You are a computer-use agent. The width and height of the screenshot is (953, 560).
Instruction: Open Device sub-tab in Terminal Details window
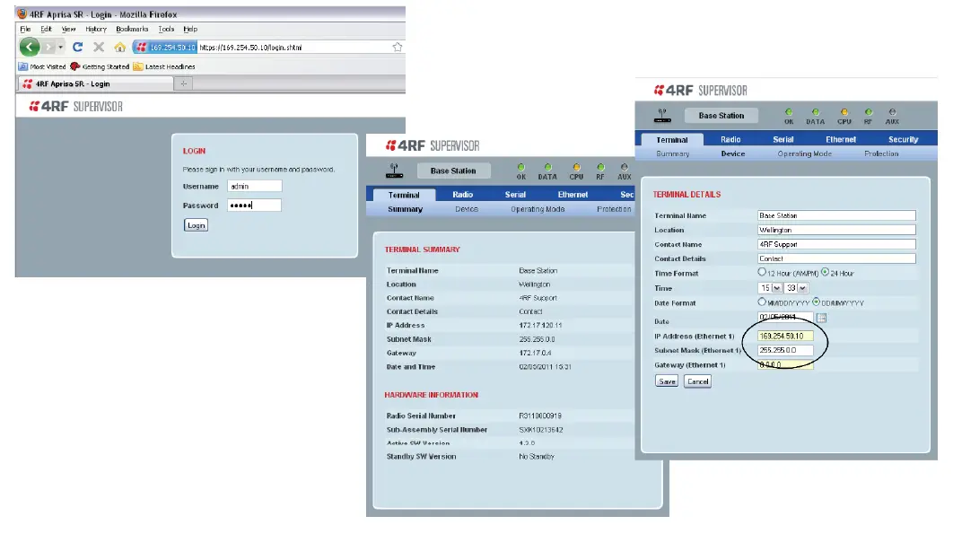coord(733,153)
